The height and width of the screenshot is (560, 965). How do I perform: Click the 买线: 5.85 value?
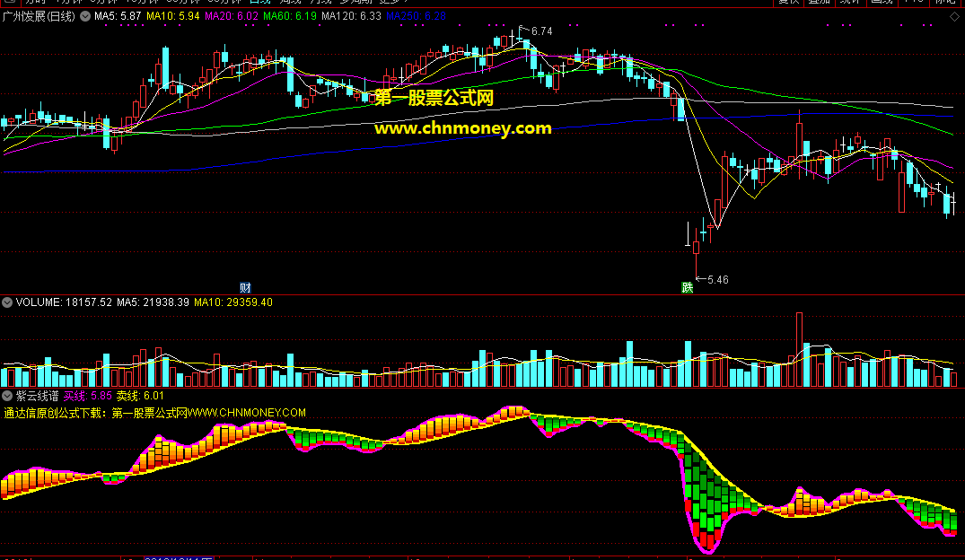(88, 396)
